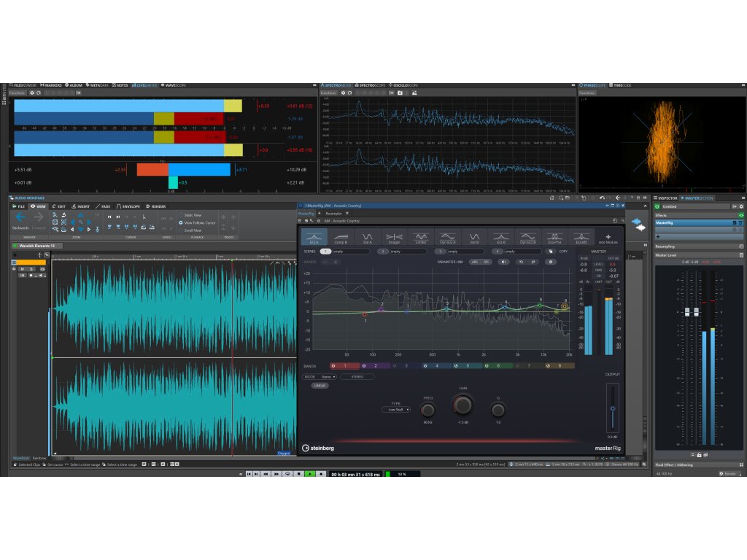Select the EQ-P1A module
Viewport: 747px width, 560px height.
pyautogui.click(x=554, y=238)
